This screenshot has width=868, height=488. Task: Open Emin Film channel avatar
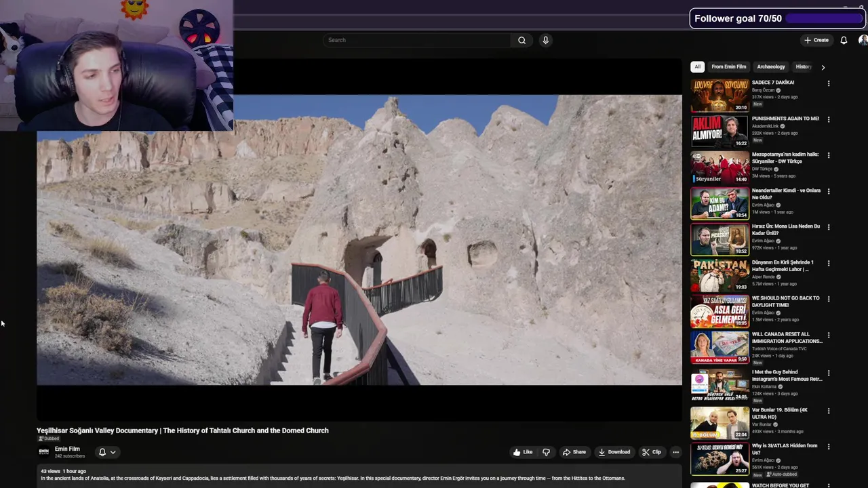pos(43,451)
